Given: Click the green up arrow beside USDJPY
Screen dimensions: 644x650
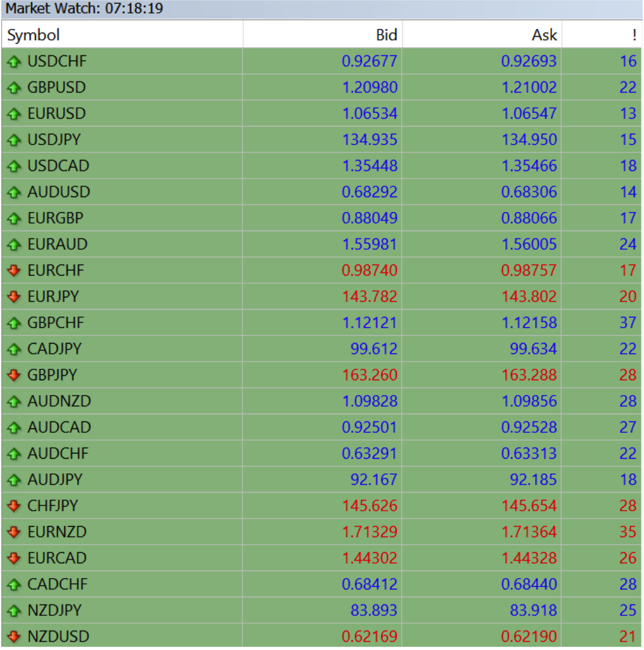Looking at the screenshot, I should coord(14,140).
